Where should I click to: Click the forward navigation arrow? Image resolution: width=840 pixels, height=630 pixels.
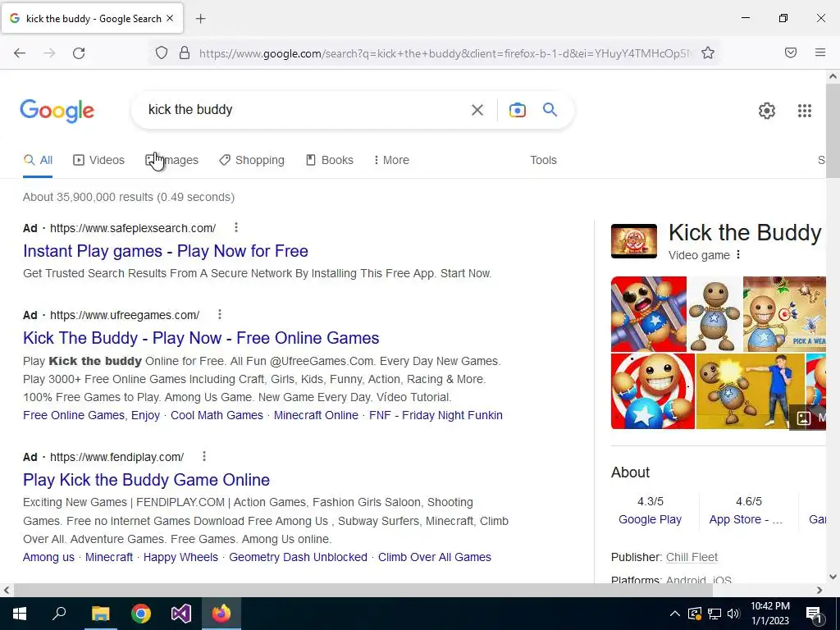(x=49, y=53)
